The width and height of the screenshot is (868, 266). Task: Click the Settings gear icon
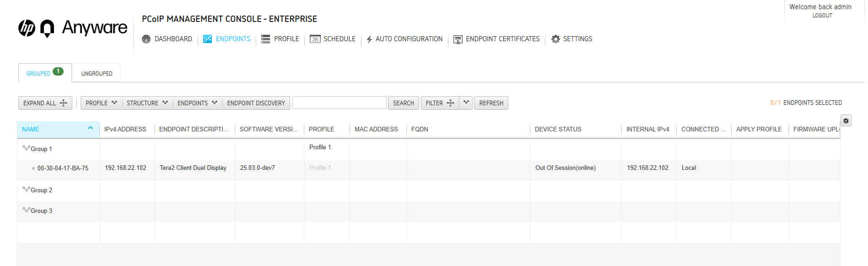coord(555,39)
